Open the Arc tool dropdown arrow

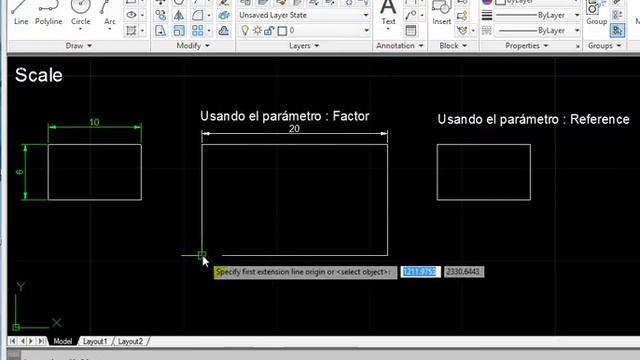pos(109,29)
